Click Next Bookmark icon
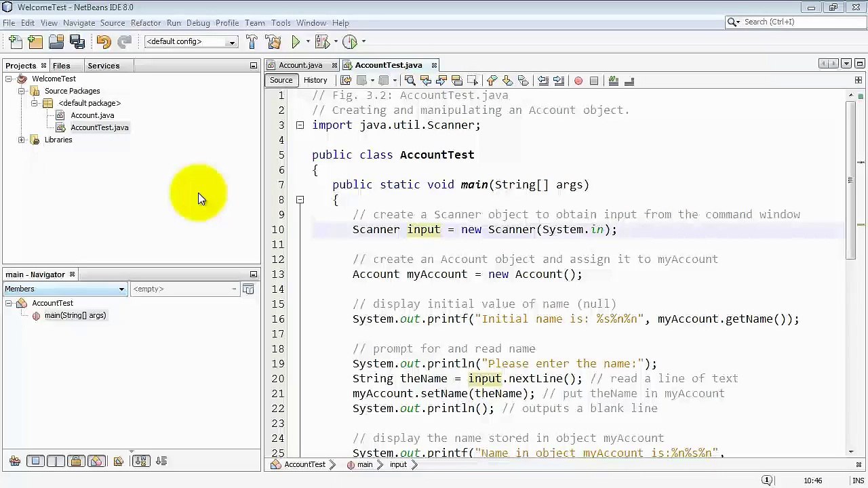Viewport: 868px width, 488px height. pyautogui.click(x=508, y=81)
